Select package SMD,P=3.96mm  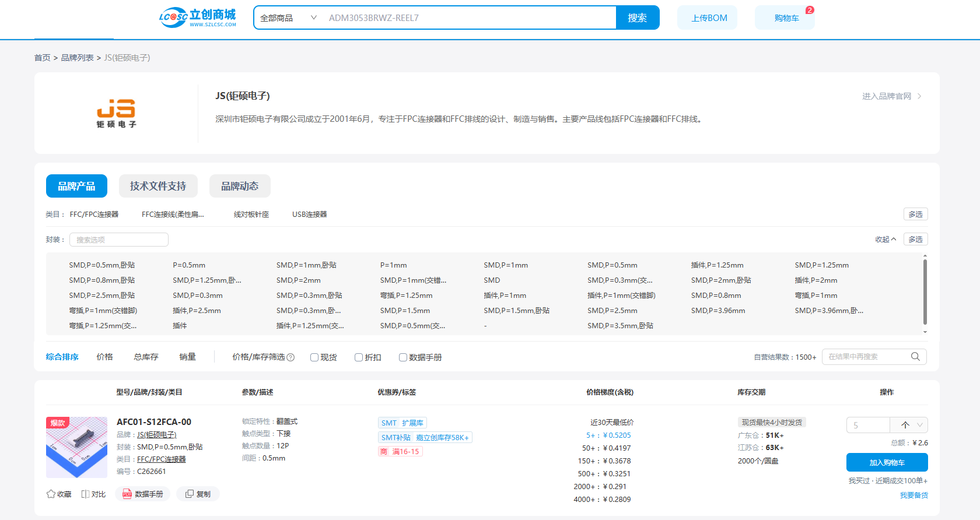[x=718, y=311]
